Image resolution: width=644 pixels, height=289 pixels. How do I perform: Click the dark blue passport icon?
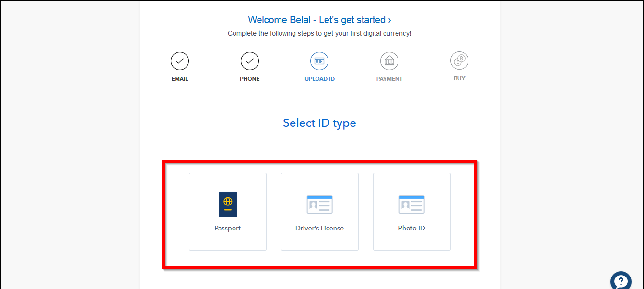(228, 204)
